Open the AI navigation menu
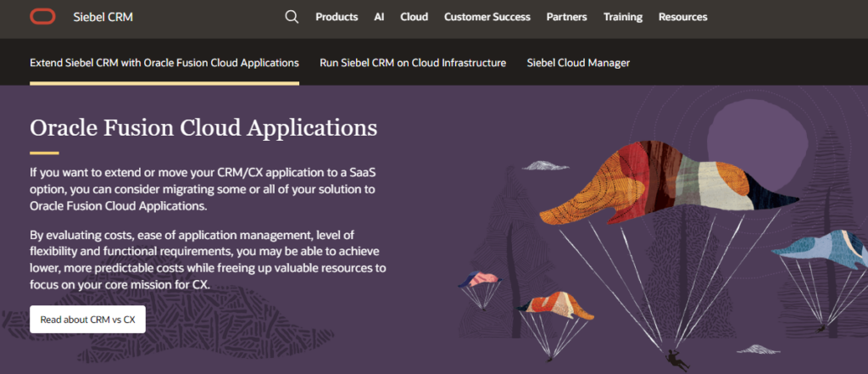Viewport: 868px width, 374px height. point(379,17)
